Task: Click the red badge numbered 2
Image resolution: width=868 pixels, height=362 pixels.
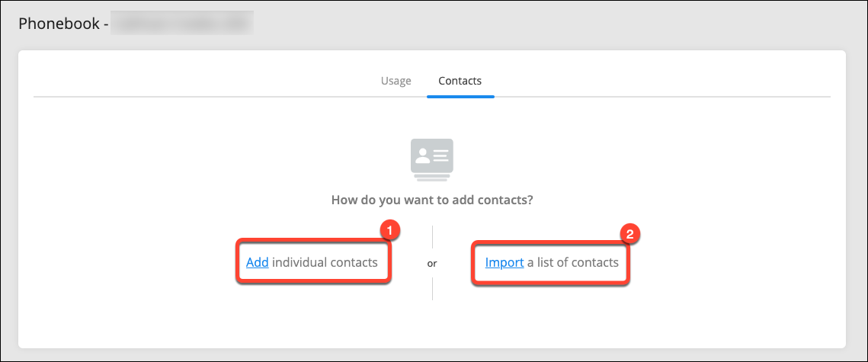Action: (x=629, y=233)
